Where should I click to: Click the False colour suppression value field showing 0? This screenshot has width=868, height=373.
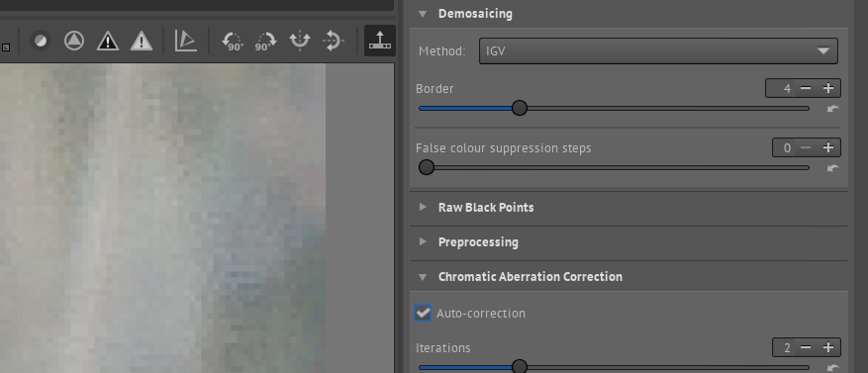click(785, 147)
